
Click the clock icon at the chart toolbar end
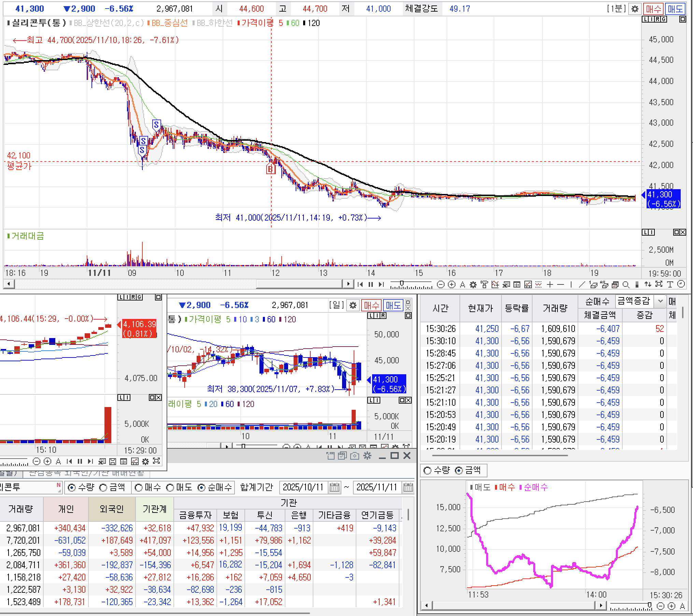pyautogui.click(x=681, y=284)
